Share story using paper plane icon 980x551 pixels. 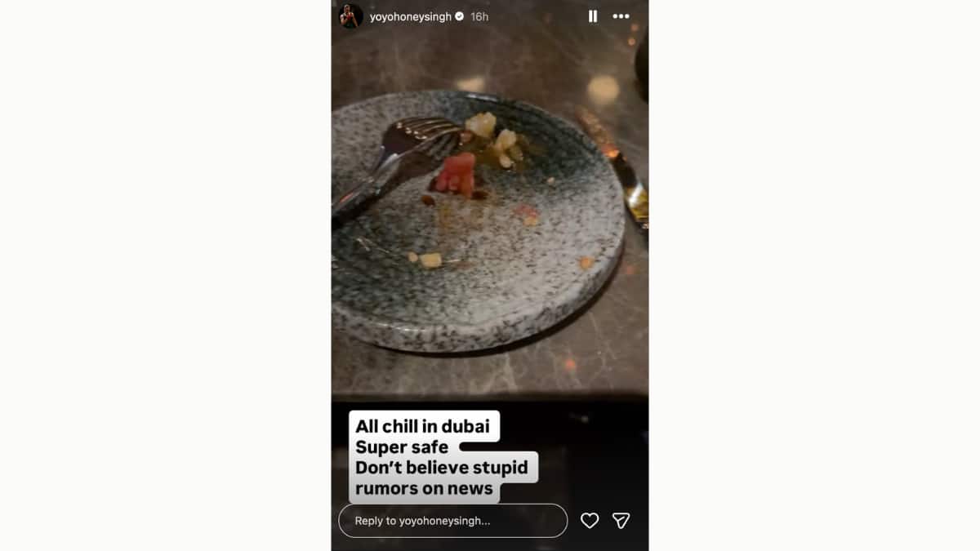(621, 521)
